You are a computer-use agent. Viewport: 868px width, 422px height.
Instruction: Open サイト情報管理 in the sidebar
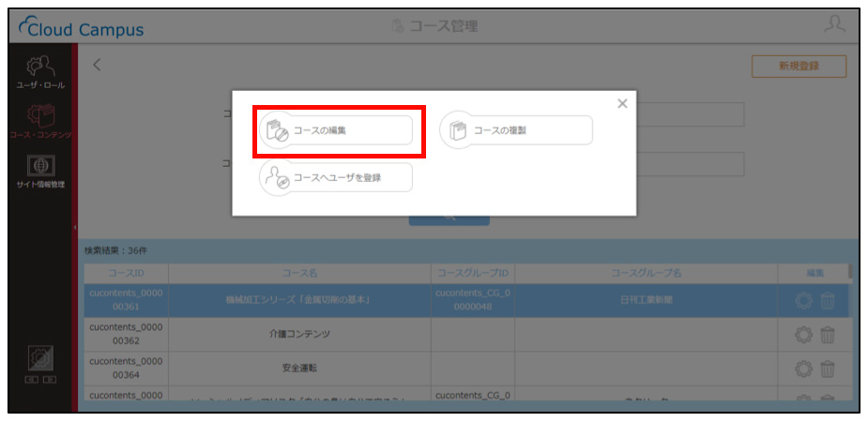(x=40, y=172)
